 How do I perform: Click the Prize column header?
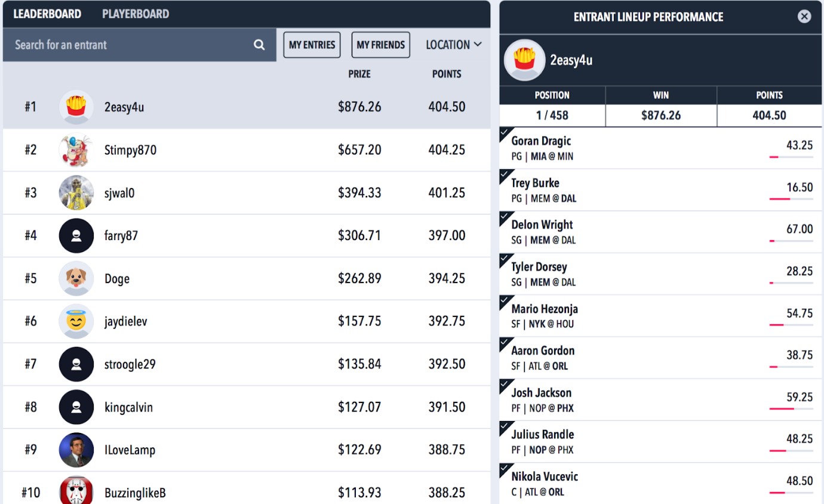(359, 74)
